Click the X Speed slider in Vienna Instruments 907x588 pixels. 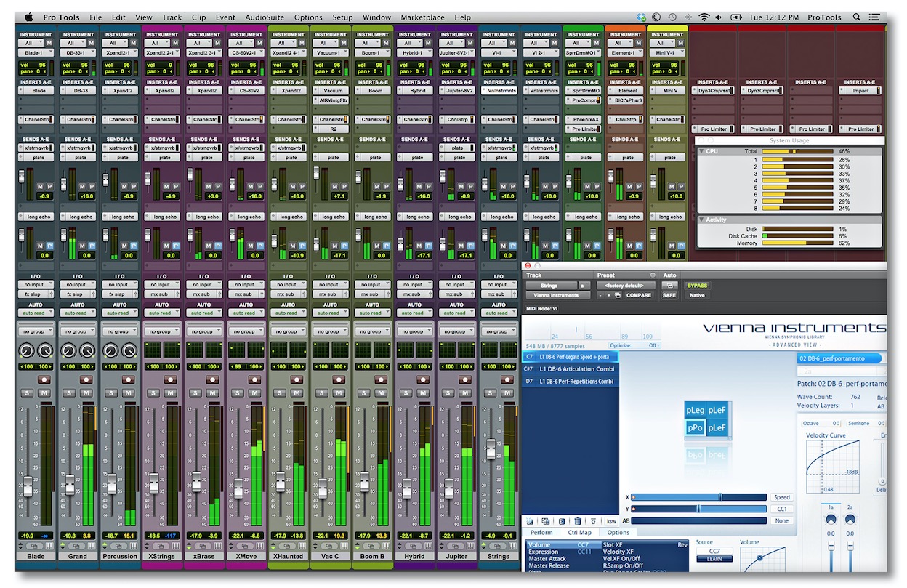[x=699, y=497]
